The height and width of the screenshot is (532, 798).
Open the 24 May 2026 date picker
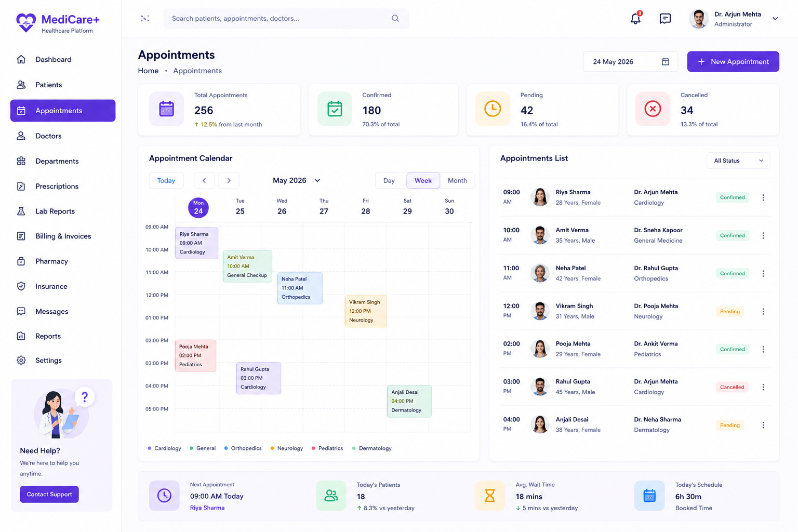click(630, 61)
